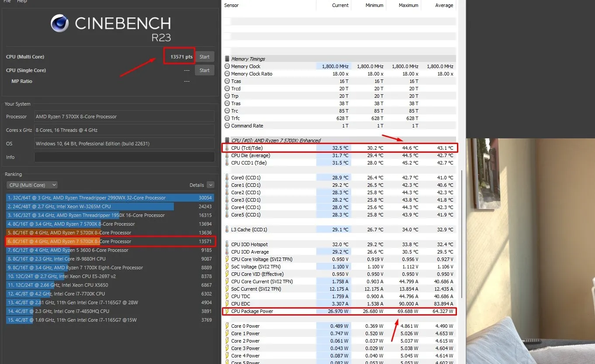
Task: Click the lightning icon for Core 3 Power
Action: point(227,348)
